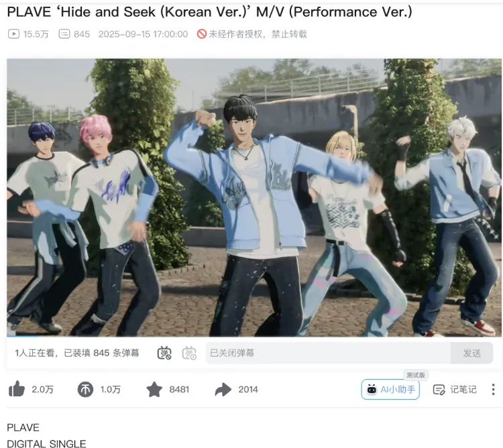Screen dimensions: 503x448
Task: Click the video title text
Action: point(209,12)
